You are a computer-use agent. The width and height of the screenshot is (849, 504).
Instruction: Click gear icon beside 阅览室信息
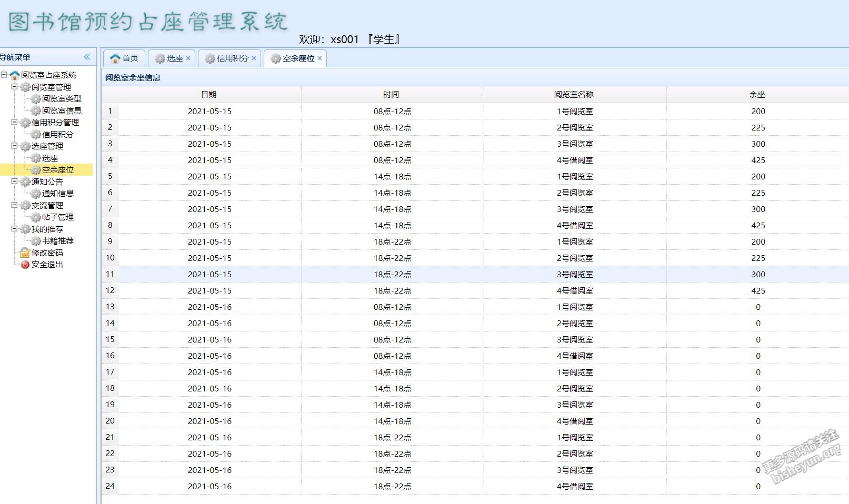click(36, 110)
